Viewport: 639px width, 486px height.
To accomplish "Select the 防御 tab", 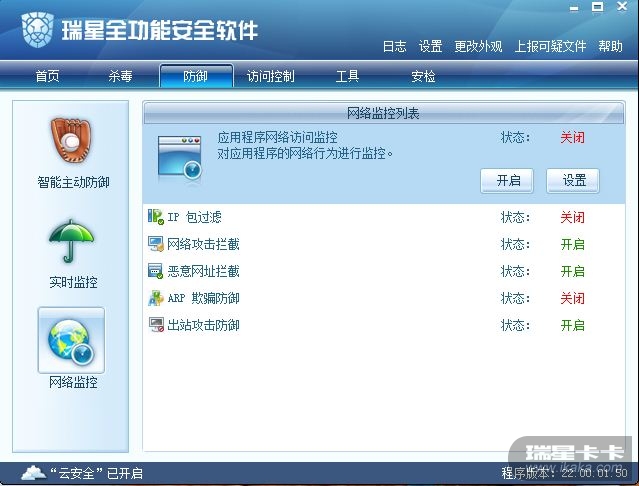I will [196, 76].
